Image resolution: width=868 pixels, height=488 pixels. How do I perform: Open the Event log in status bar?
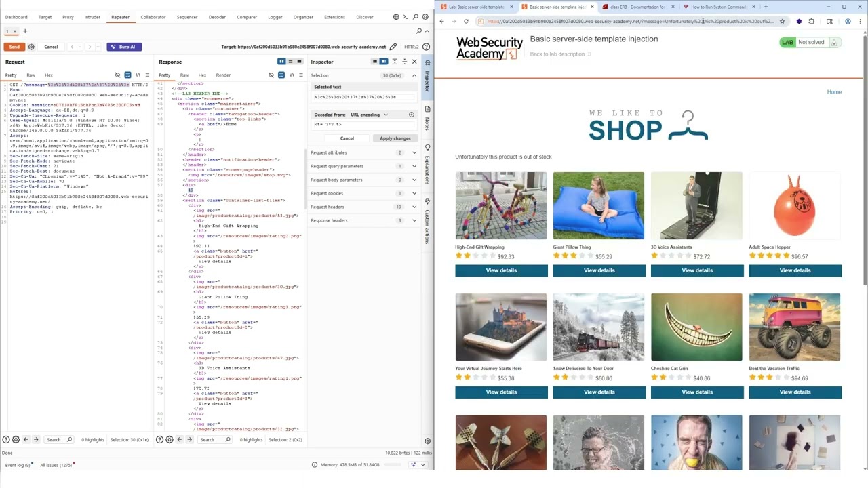pos(18,465)
